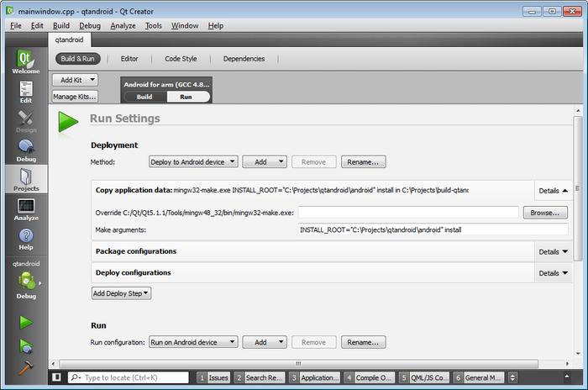Switch to the Code Style tab
Screen dimensions: 588x390
tap(181, 59)
